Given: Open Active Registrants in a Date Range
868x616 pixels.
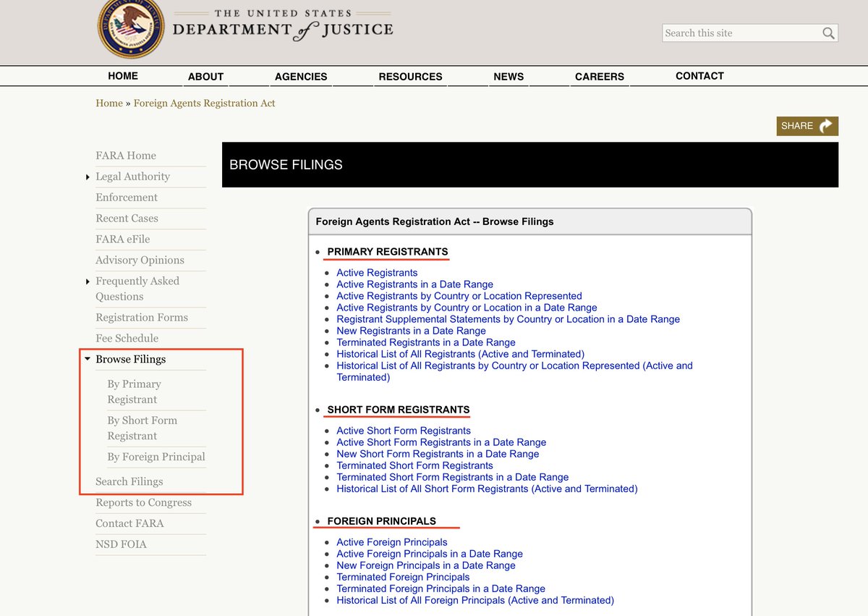Looking at the screenshot, I should click(414, 284).
